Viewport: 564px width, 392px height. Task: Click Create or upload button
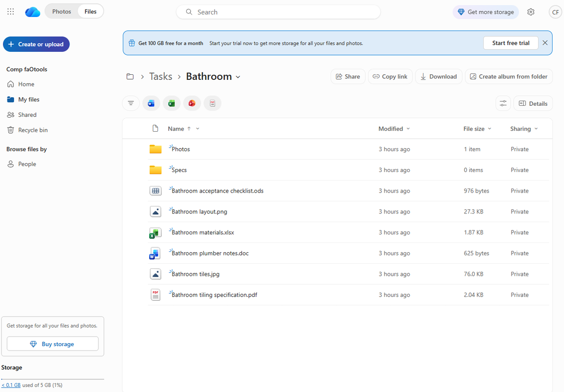tap(36, 44)
